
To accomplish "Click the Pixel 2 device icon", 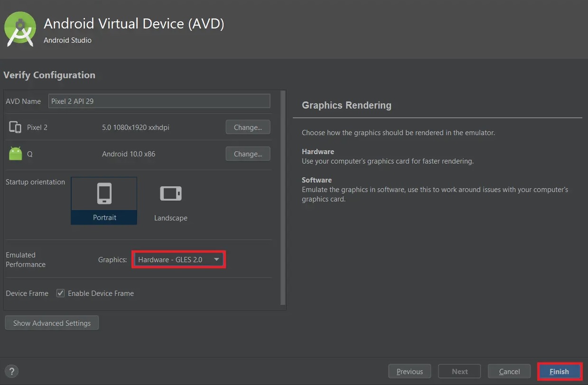I will point(15,127).
